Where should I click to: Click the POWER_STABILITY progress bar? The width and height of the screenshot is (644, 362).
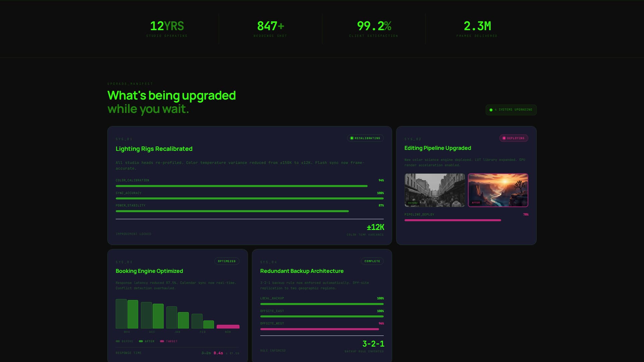(250, 211)
